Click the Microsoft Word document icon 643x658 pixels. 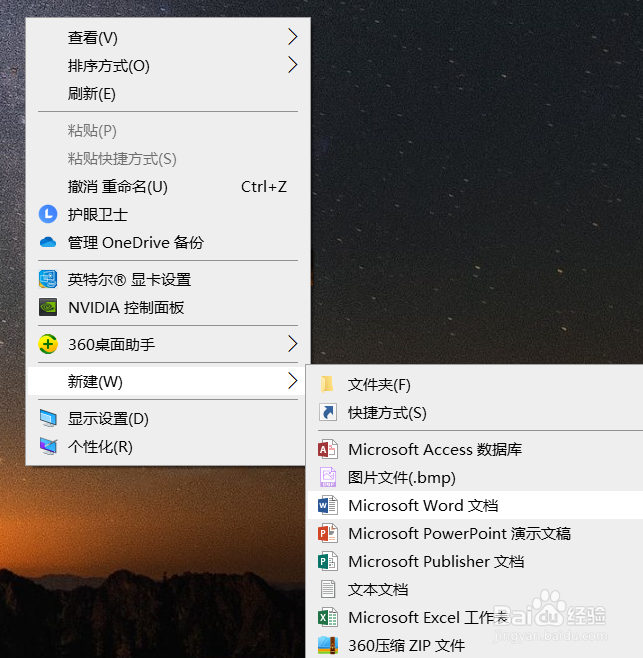click(x=328, y=505)
